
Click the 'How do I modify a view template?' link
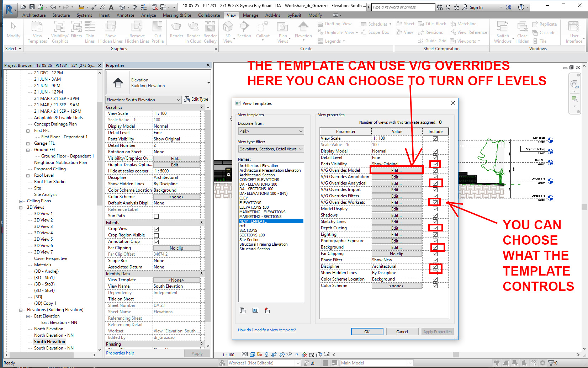(267, 330)
